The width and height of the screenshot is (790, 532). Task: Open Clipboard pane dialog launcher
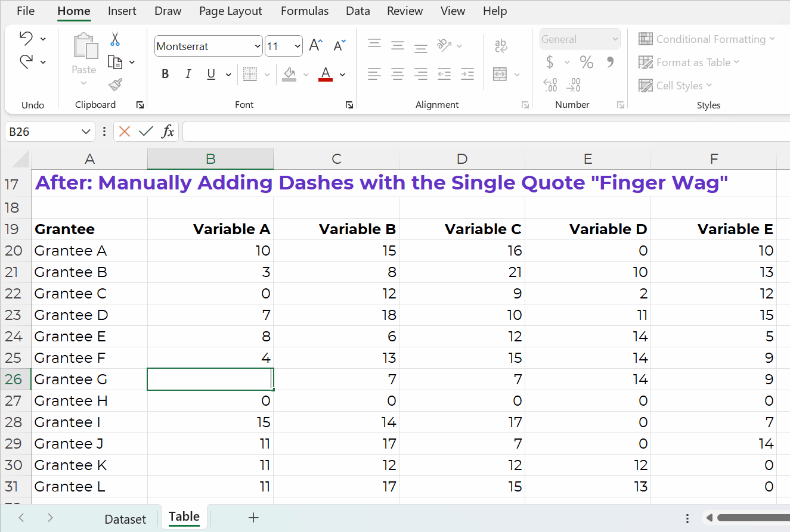click(140, 105)
